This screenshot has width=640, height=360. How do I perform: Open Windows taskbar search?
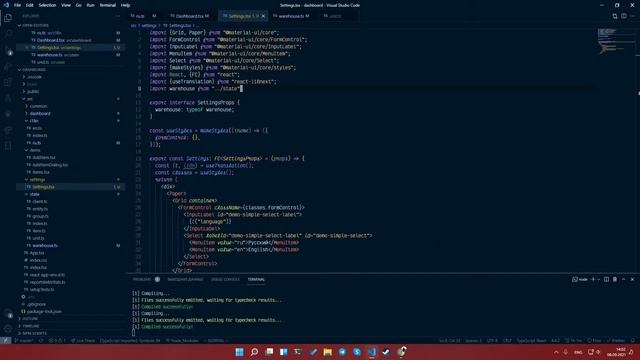pyautogui.click(x=254, y=352)
